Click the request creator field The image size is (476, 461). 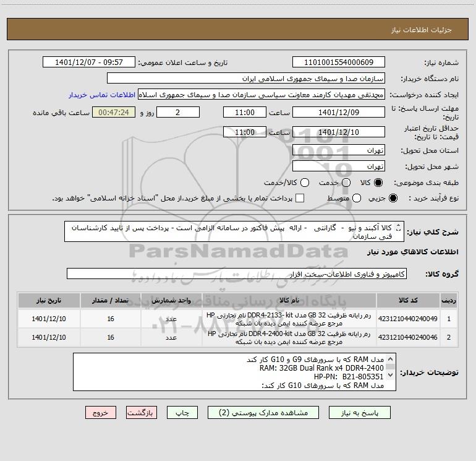click(261, 94)
